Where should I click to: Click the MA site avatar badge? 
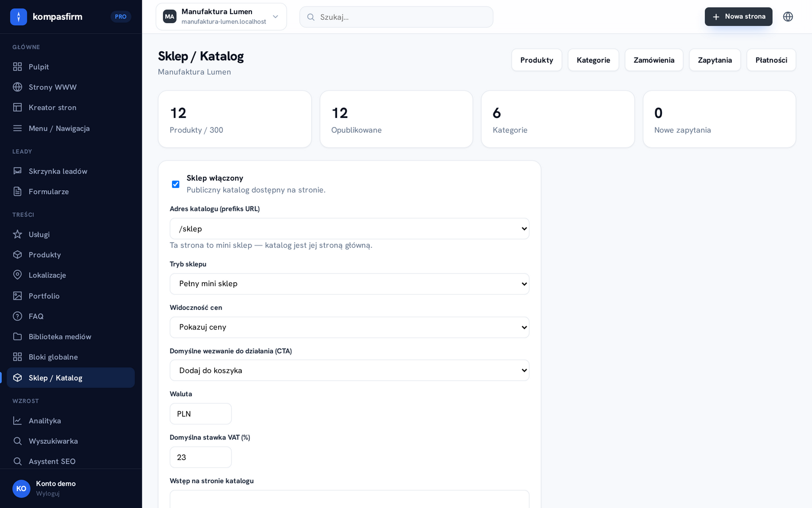pos(170,17)
